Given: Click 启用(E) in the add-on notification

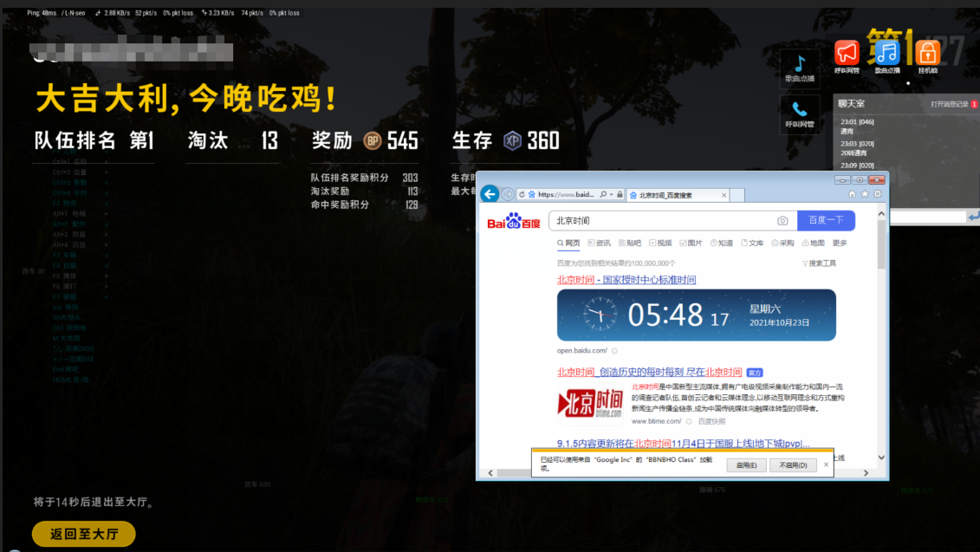Looking at the screenshot, I should (x=746, y=465).
